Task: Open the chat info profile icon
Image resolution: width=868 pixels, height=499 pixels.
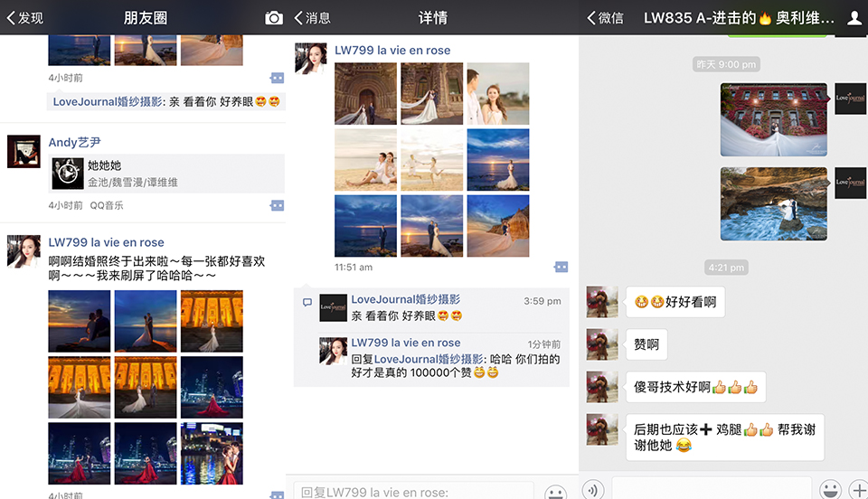Action: point(854,18)
